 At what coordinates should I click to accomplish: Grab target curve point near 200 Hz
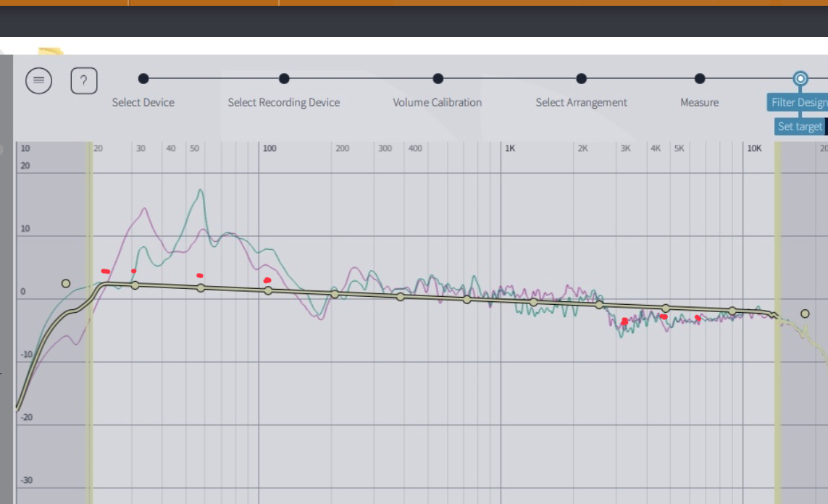334,294
